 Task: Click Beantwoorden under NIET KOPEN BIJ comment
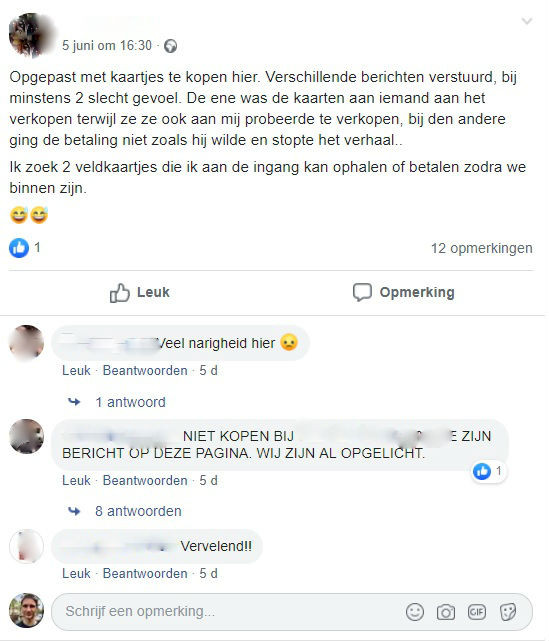point(145,480)
